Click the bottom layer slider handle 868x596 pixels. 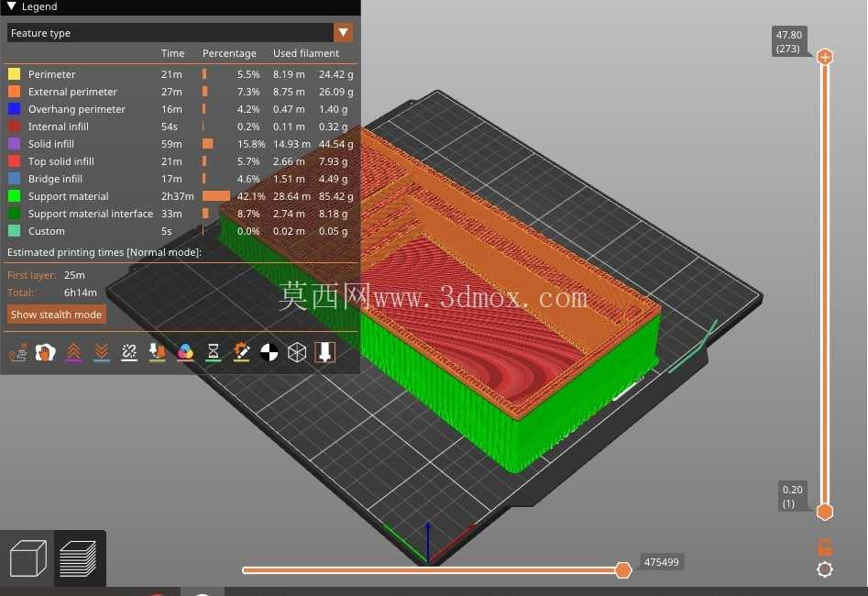825,512
